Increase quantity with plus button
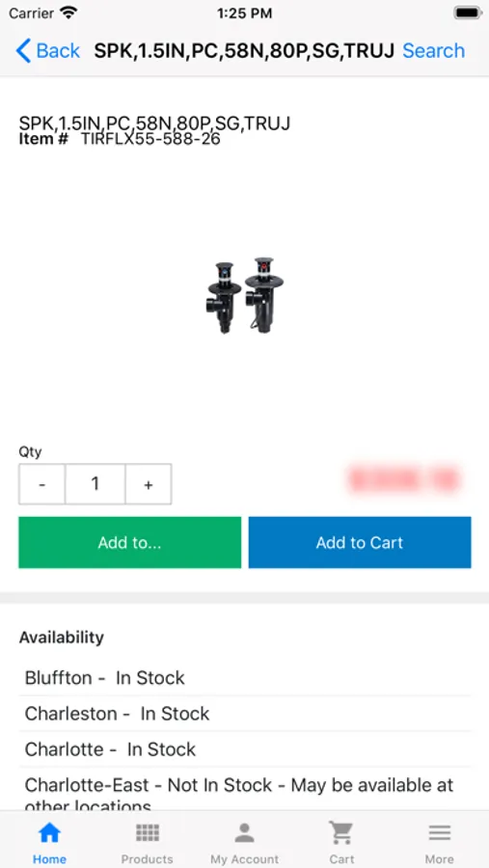 point(149,484)
